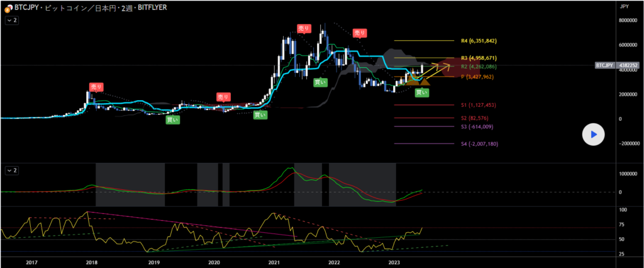Click the R4 (6,351,842) pivot label

tap(479, 41)
